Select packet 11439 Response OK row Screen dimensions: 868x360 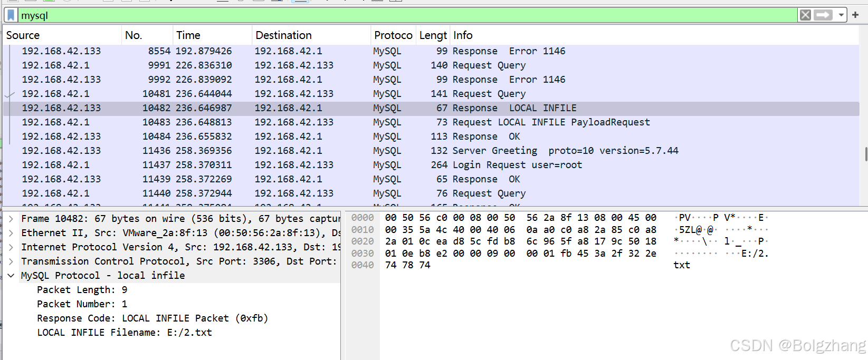[x=431, y=179]
